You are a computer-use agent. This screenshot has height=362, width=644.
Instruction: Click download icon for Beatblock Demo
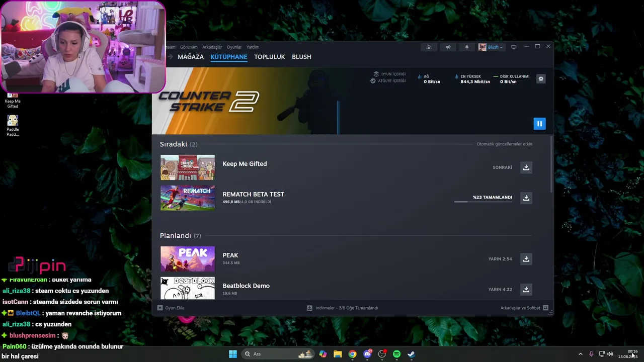coord(526,289)
